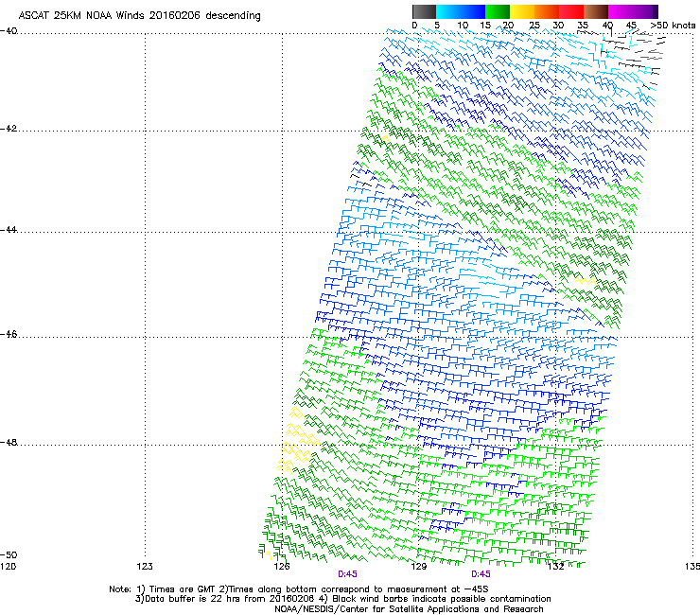Click the purple 45-50 knots color swatch
Screen dimensions: 700x615
coord(645,11)
